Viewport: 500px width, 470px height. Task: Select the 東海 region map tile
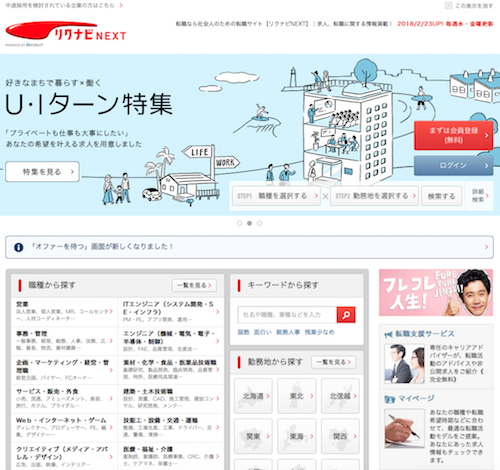click(297, 436)
